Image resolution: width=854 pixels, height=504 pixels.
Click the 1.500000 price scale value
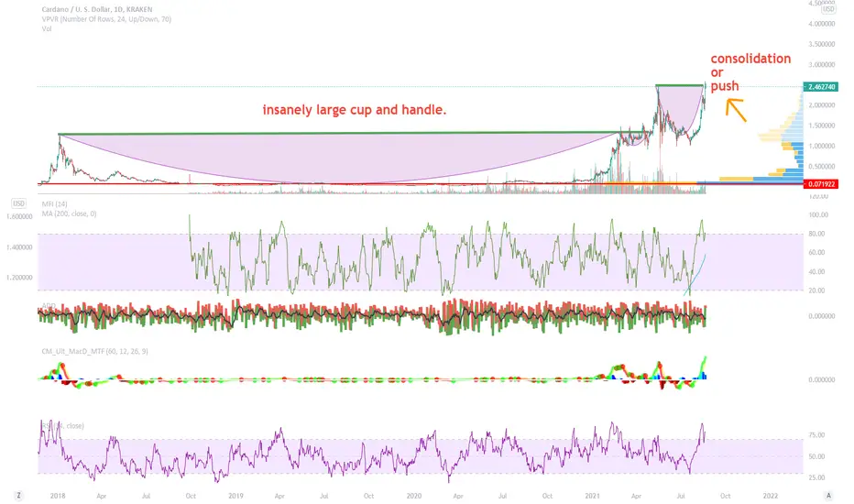(x=821, y=126)
